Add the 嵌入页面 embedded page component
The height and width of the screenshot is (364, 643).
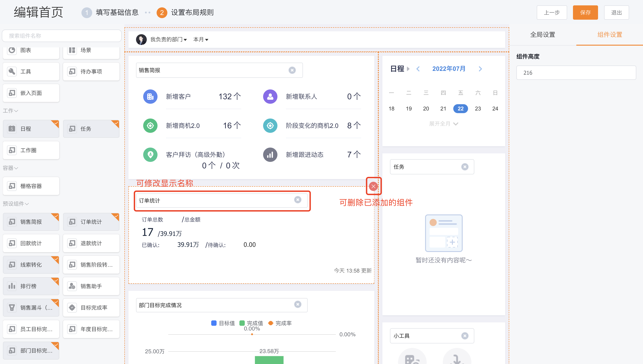coord(31,93)
